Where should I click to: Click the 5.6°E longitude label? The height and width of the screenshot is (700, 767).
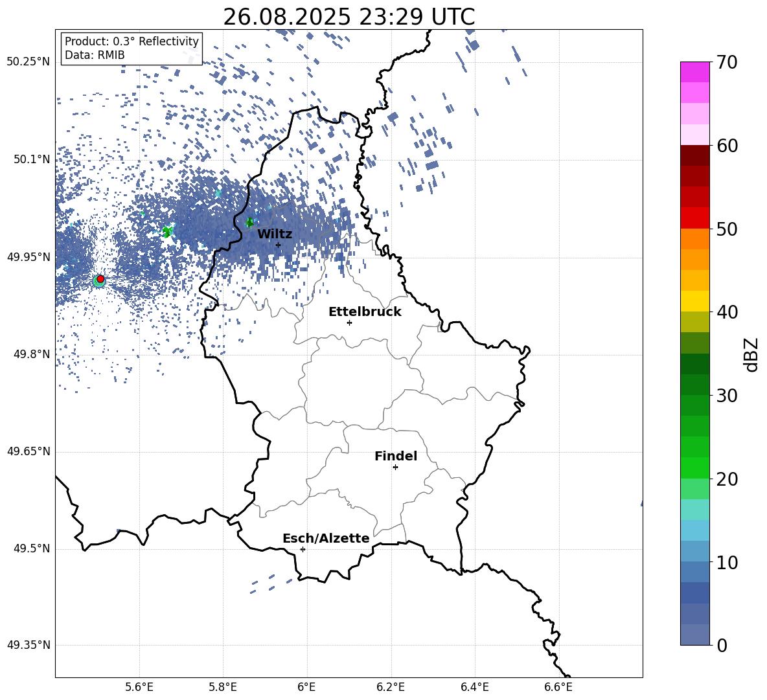(x=139, y=687)
